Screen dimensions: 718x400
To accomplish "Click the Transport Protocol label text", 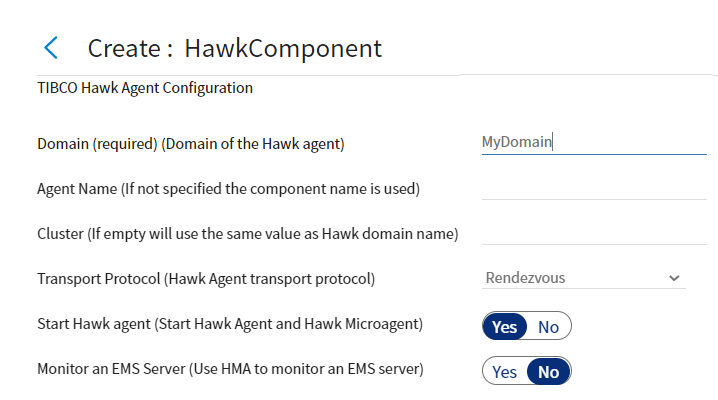I will tap(206, 278).
